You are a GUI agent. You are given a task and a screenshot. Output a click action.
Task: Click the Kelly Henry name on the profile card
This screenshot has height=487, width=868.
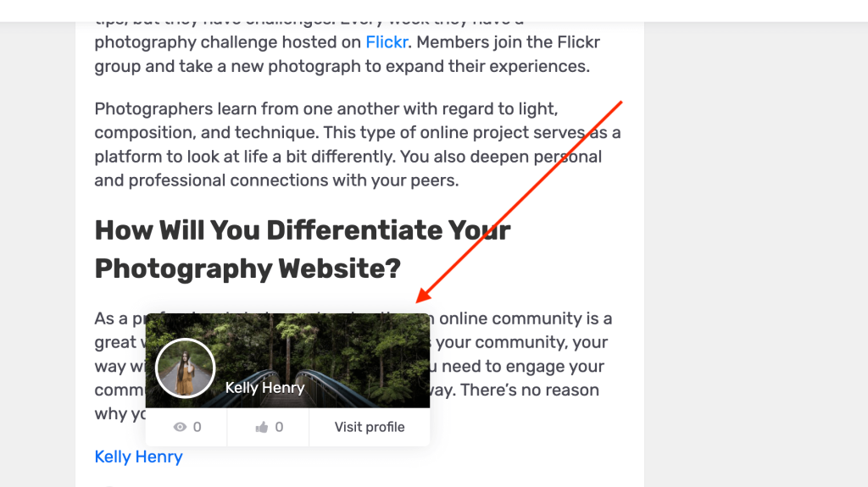tap(264, 388)
